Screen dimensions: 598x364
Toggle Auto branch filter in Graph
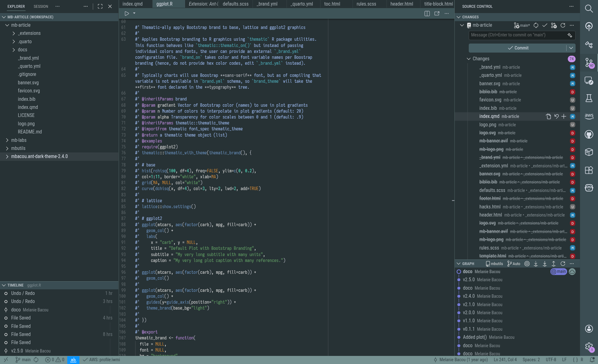coord(514,264)
